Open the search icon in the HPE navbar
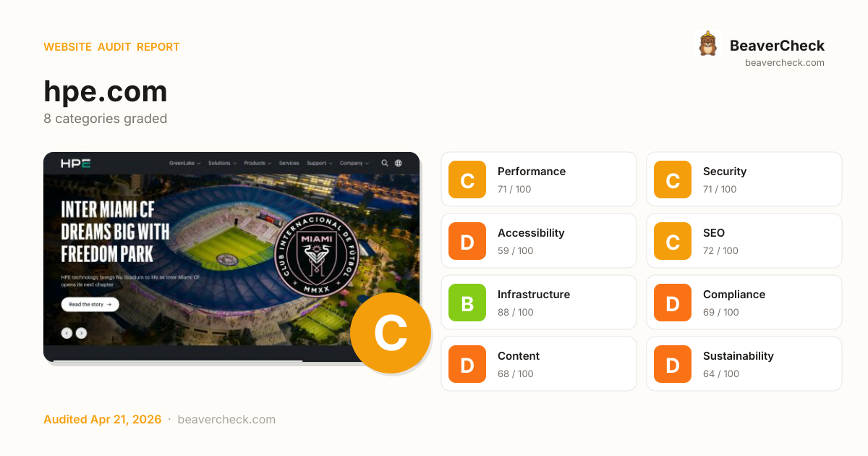Image resolution: width=868 pixels, height=456 pixels. 384,163
